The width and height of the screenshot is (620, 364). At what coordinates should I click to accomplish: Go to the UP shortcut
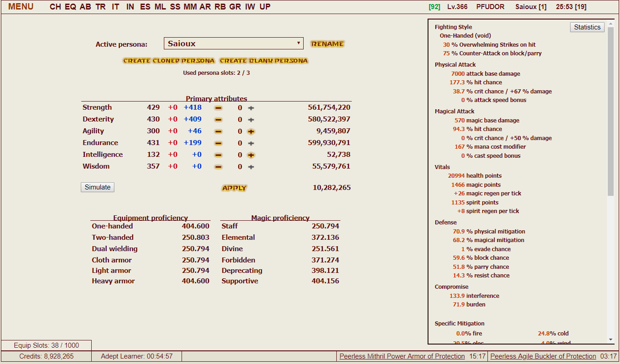[x=265, y=7]
